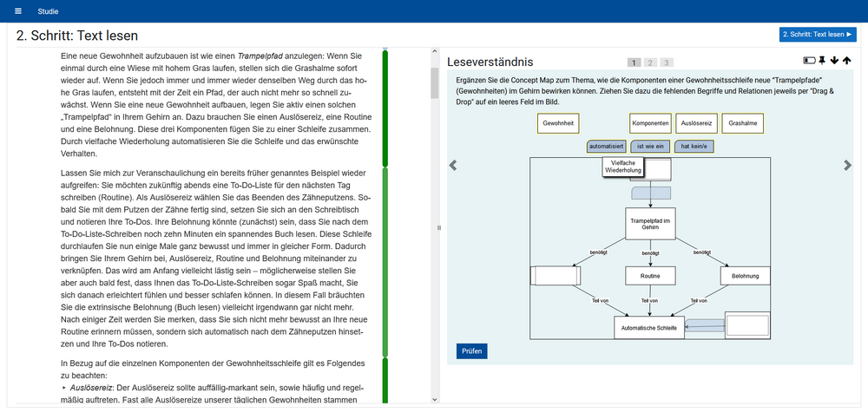Viewport: 868px width, 419px height.
Task: Switch to exercise page 2
Action: pyautogui.click(x=650, y=62)
